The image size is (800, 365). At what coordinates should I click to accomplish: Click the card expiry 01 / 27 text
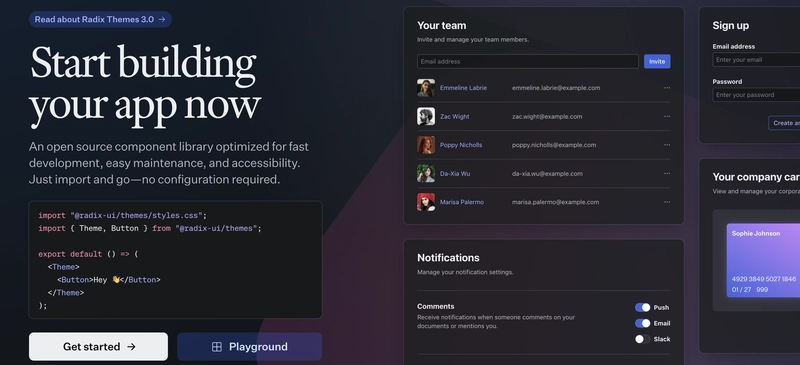click(x=741, y=289)
